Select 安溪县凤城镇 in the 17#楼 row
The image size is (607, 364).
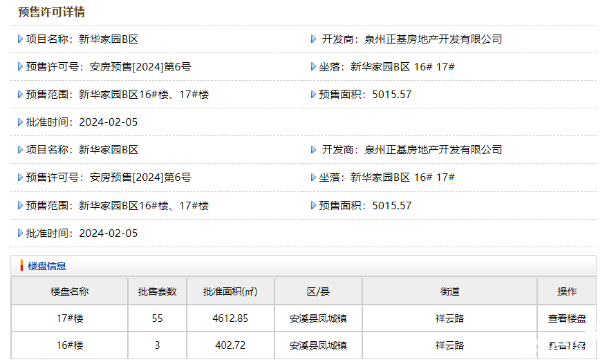(x=318, y=318)
